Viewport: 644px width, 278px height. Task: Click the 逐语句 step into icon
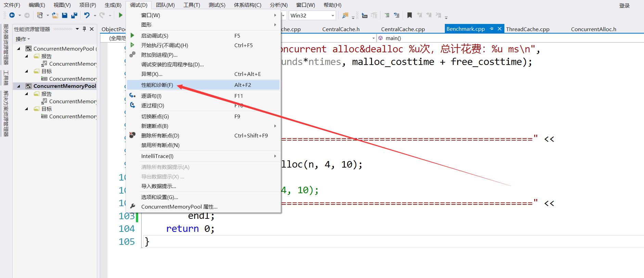[132, 96]
